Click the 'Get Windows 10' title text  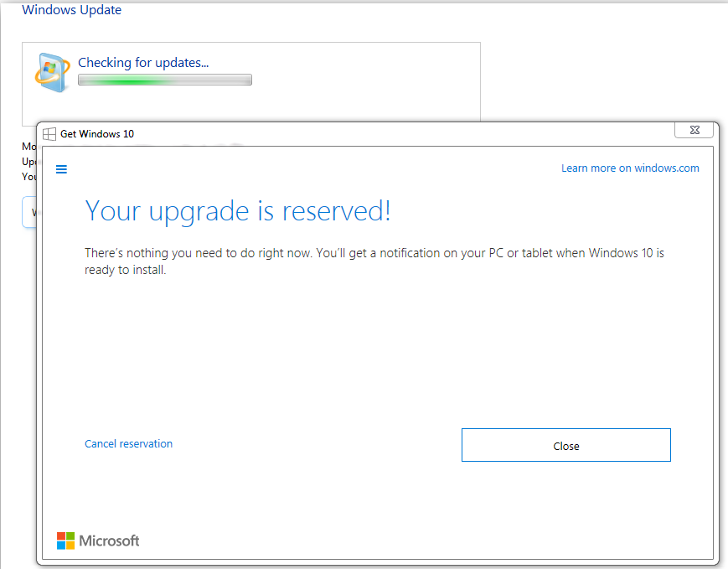pos(97,134)
